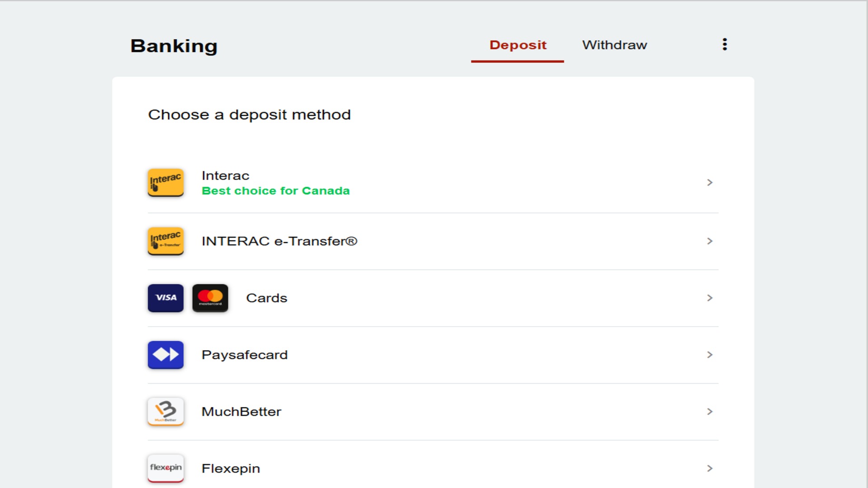Click the 'Choose a deposit method' heading
The height and width of the screenshot is (488, 868).
pos(250,115)
